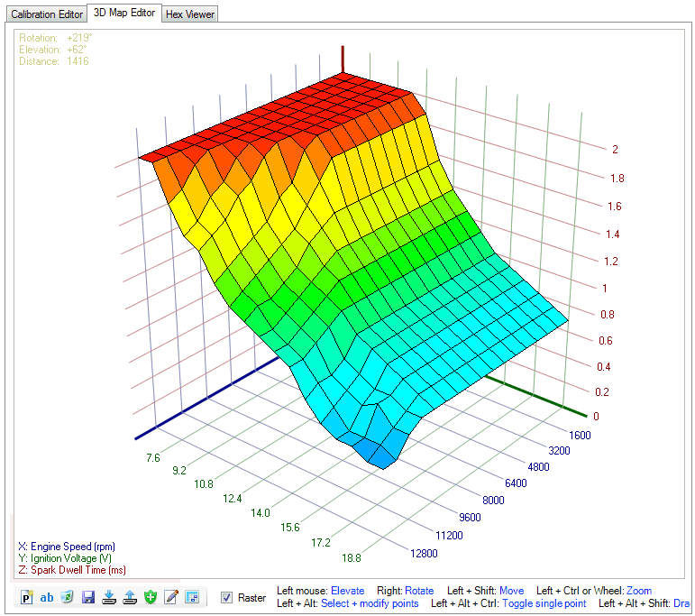The width and height of the screenshot is (695, 616).
Task: Click the recycle bin reset icon
Action: [x=68, y=597]
